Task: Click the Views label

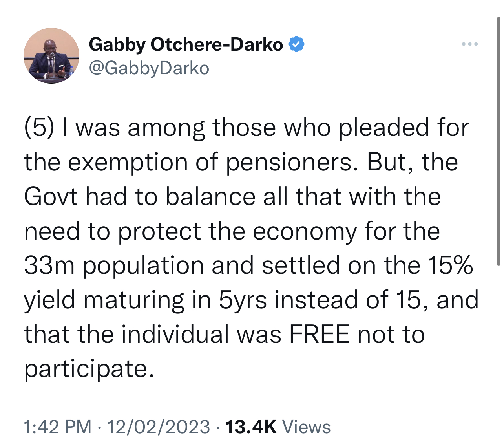Action: 307,427
